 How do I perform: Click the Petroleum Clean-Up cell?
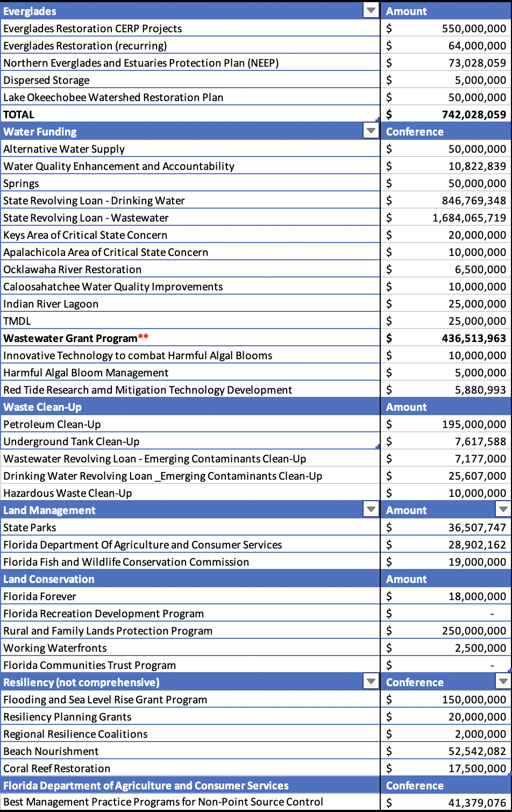pos(52,424)
